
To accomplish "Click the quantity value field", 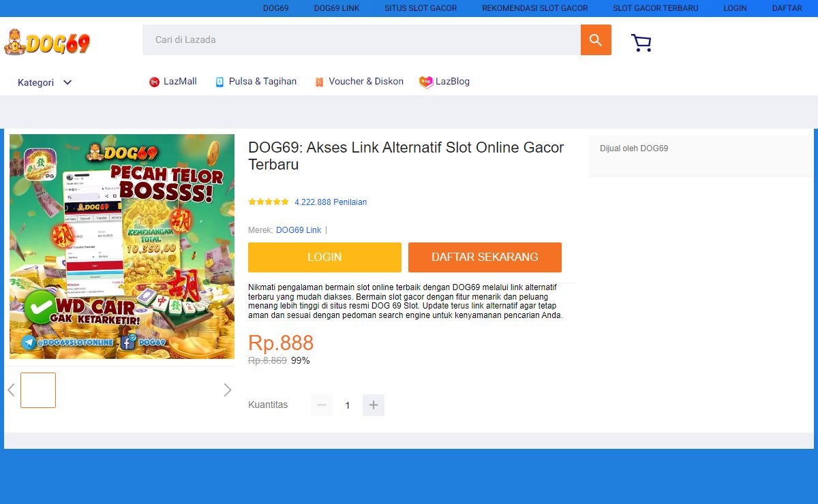I will (348, 405).
